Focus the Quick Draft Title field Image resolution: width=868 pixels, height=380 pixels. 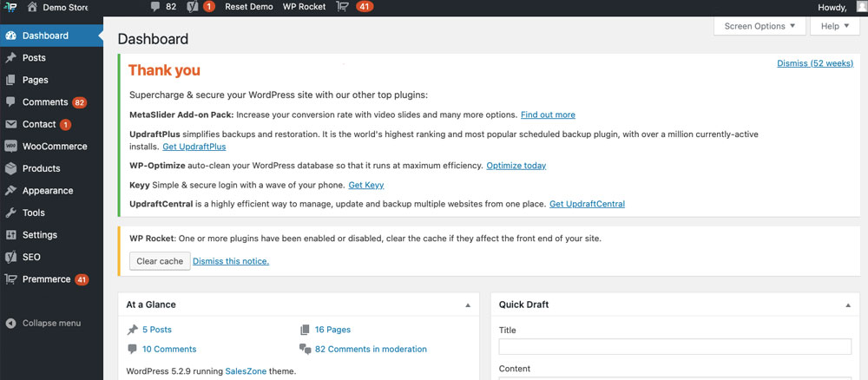point(674,347)
